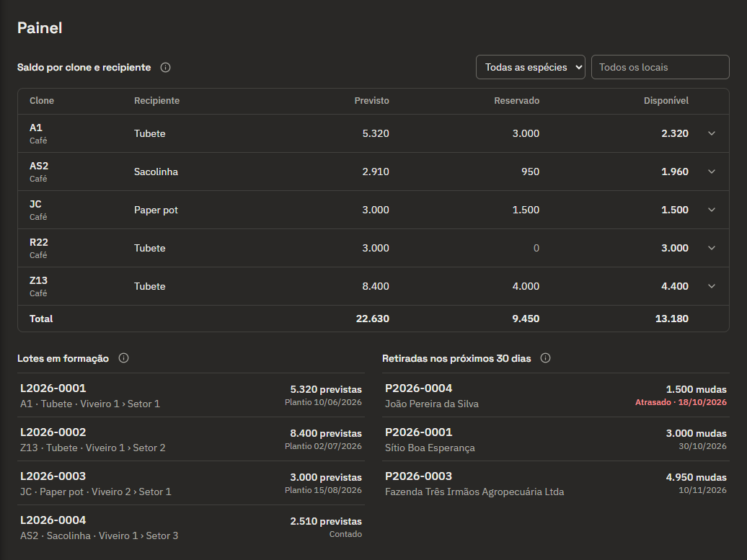Click the Previsto column header

pyautogui.click(x=371, y=100)
